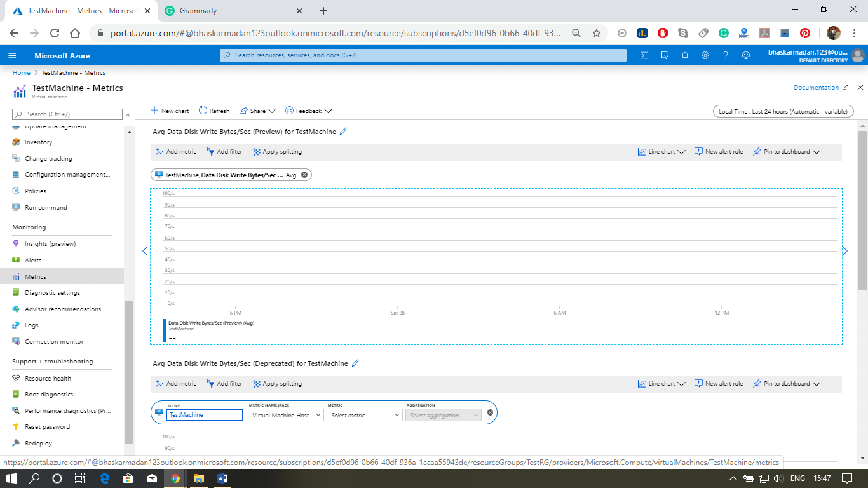The image size is (868, 488).
Task: Open Change tracking in sidebar
Action: [48, 159]
